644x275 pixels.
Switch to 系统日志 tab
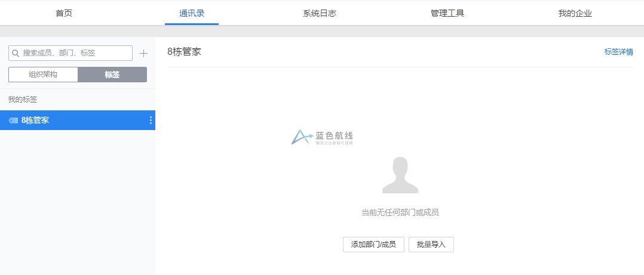click(x=320, y=13)
